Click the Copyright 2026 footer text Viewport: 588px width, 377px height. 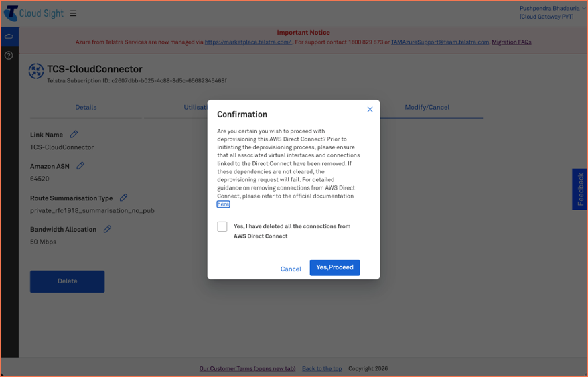pyautogui.click(x=368, y=369)
